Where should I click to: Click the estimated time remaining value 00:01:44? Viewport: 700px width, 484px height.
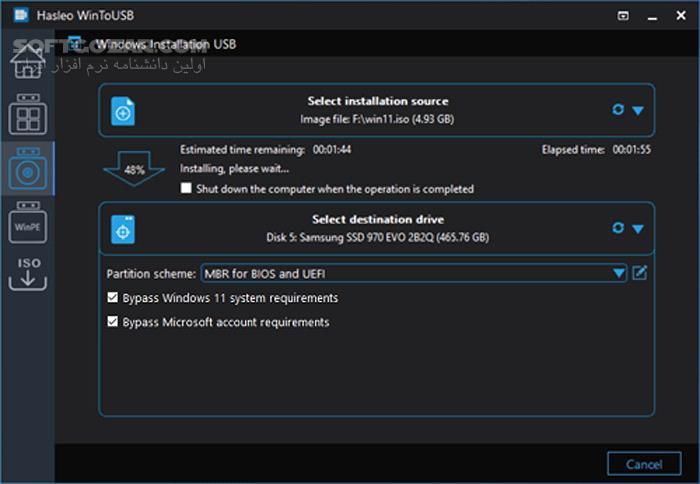(x=332, y=150)
